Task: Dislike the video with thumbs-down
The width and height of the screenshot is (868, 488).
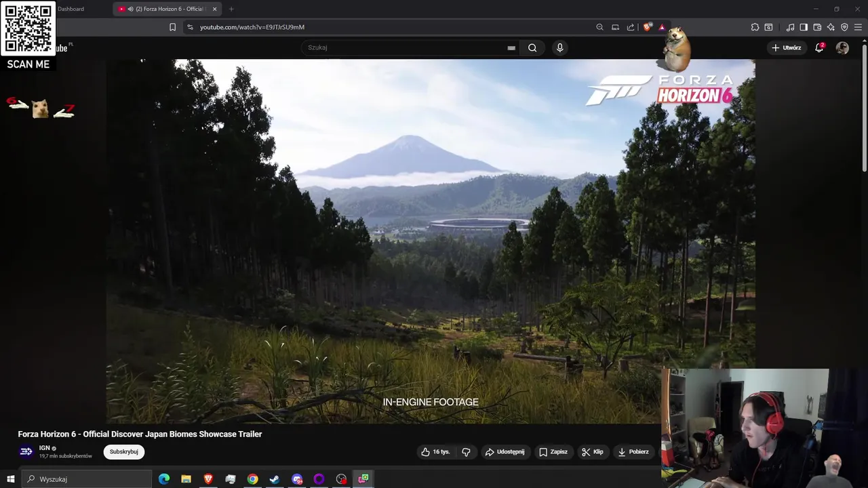Action: [466, 451]
